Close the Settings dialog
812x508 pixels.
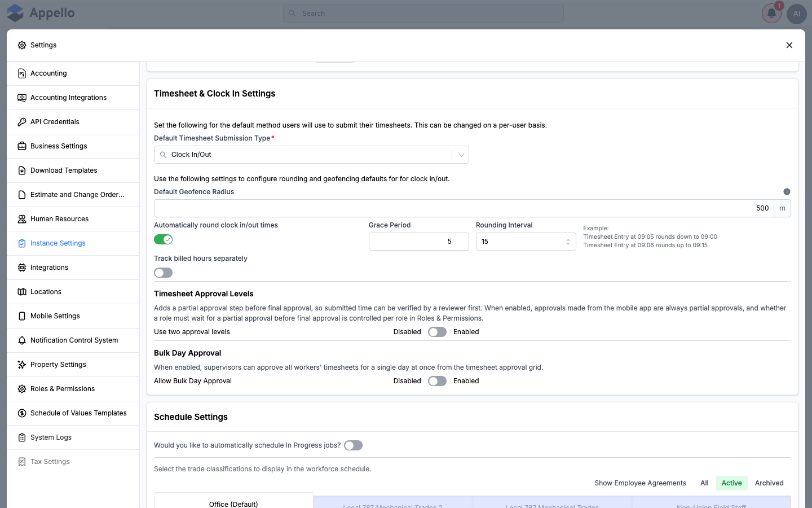pyautogui.click(x=789, y=45)
